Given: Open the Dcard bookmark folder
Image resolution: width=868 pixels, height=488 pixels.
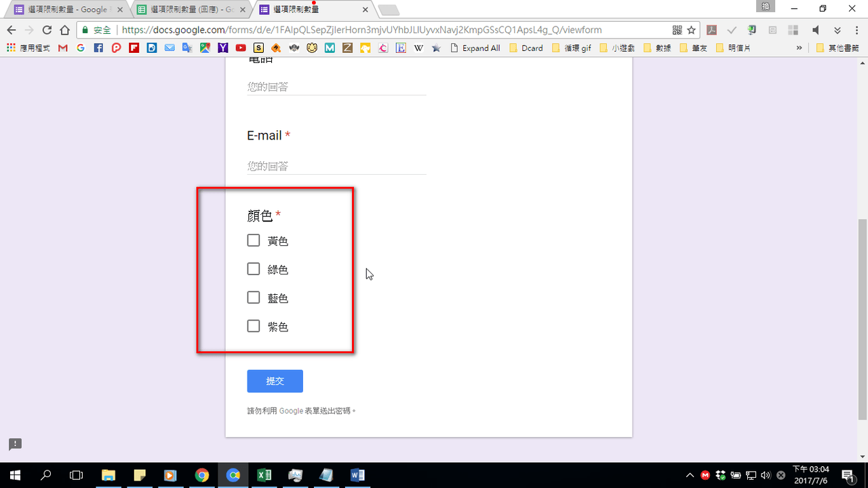Looking at the screenshot, I should point(526,48).
